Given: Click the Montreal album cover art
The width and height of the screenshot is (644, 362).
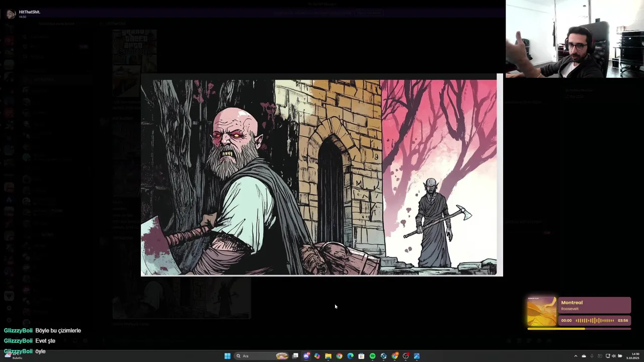Looking at the screenshot, I should [x=542, y=312].
